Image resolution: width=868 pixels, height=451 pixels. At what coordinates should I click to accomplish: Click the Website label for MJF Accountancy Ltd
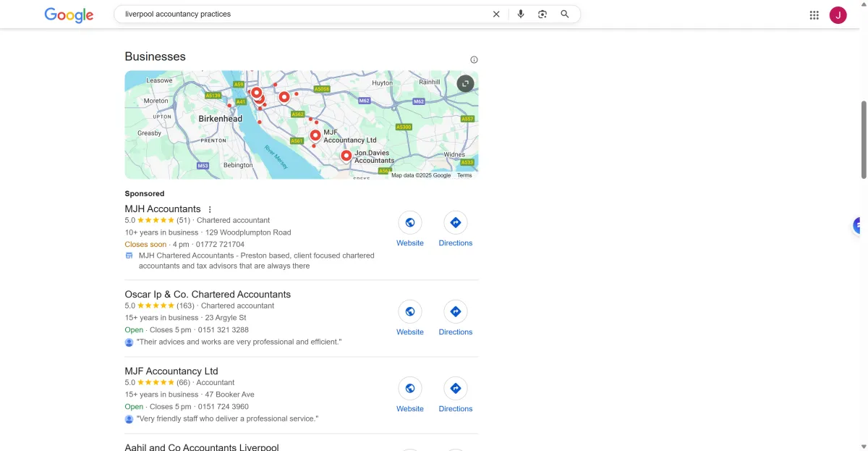coord(410,409)
